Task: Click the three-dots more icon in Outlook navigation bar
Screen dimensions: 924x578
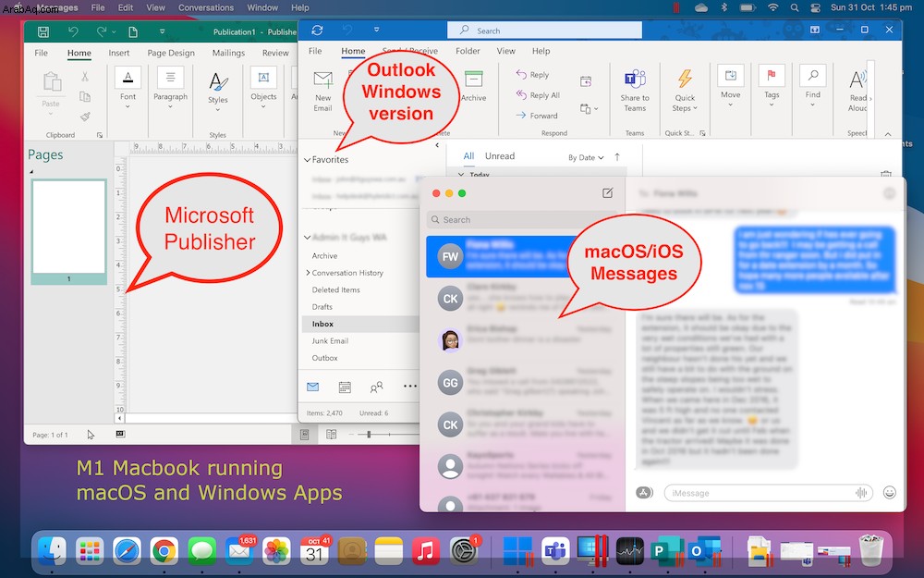Action: 409,387
